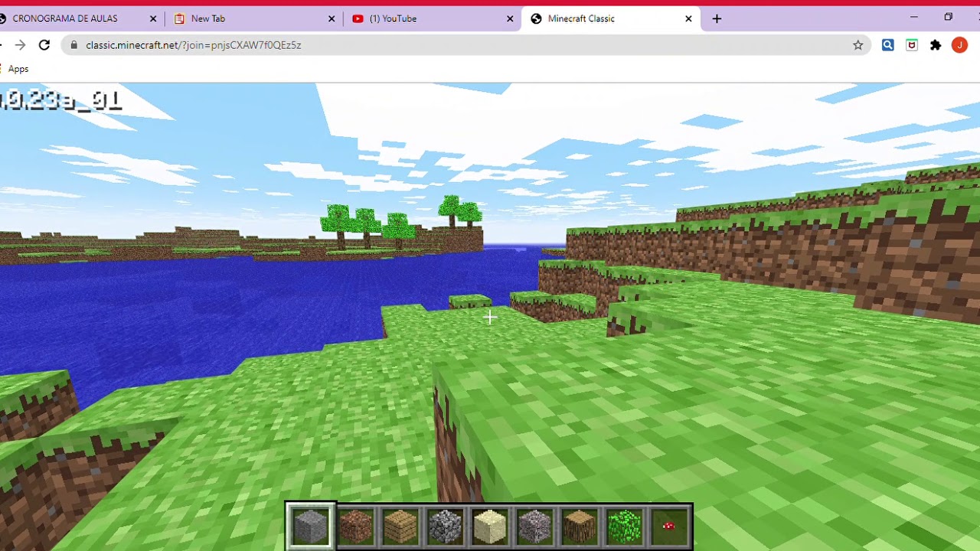Click the white crosshair in the game view
This screenshot has width=980, height=551.
pos(489,317)
